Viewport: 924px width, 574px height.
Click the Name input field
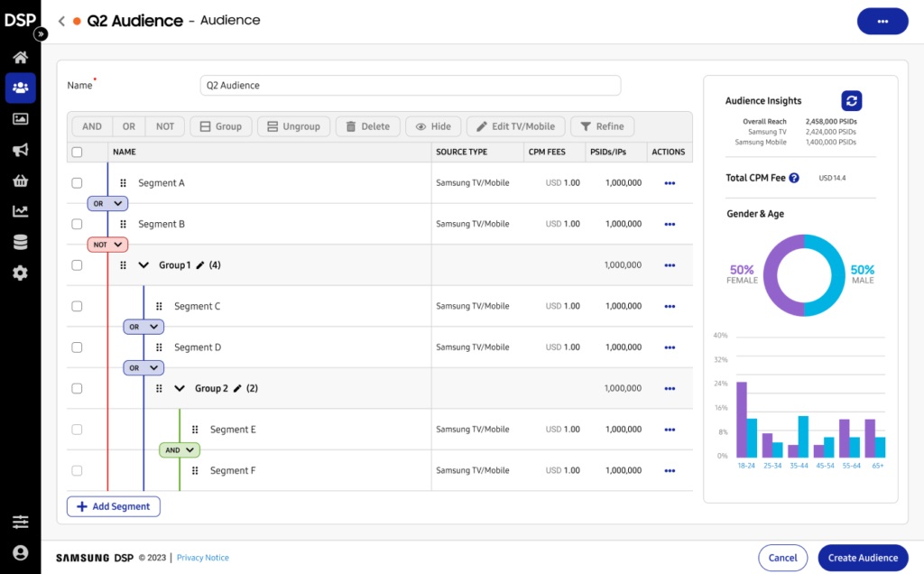tap(410, 86)
